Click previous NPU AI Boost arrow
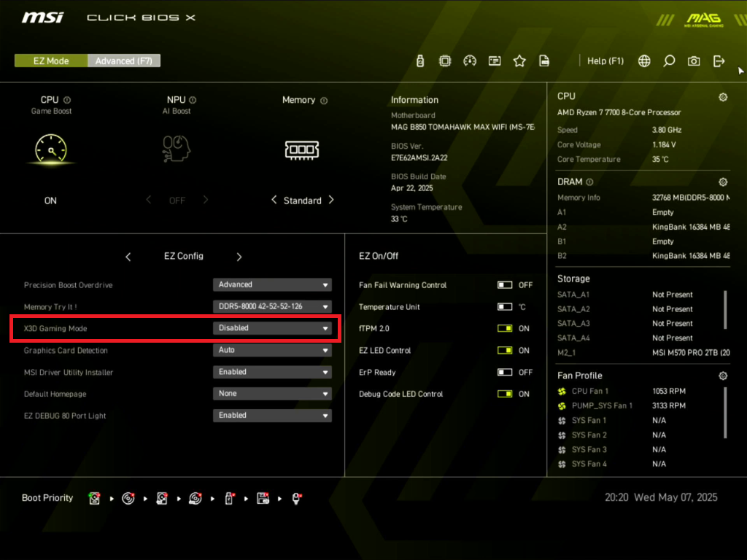This screenshot has width=747, height=560. 149,200
